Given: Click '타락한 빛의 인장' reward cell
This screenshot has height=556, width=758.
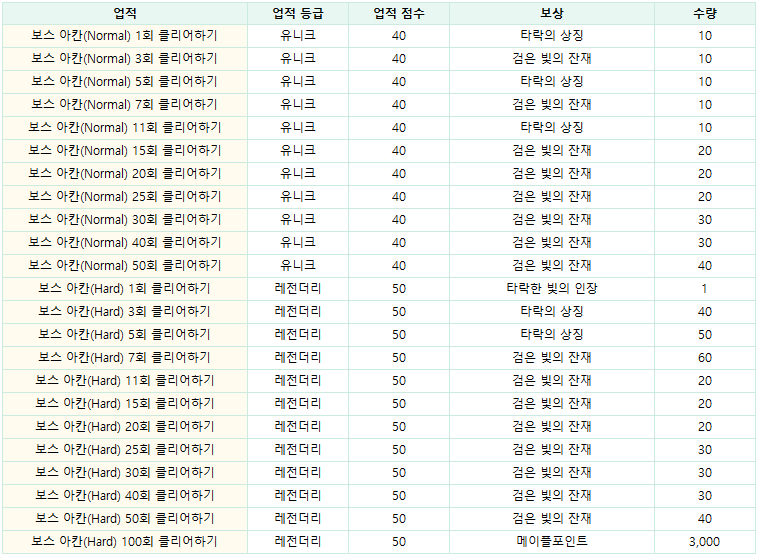Looking at the screenshot, I should click(552, 289).
